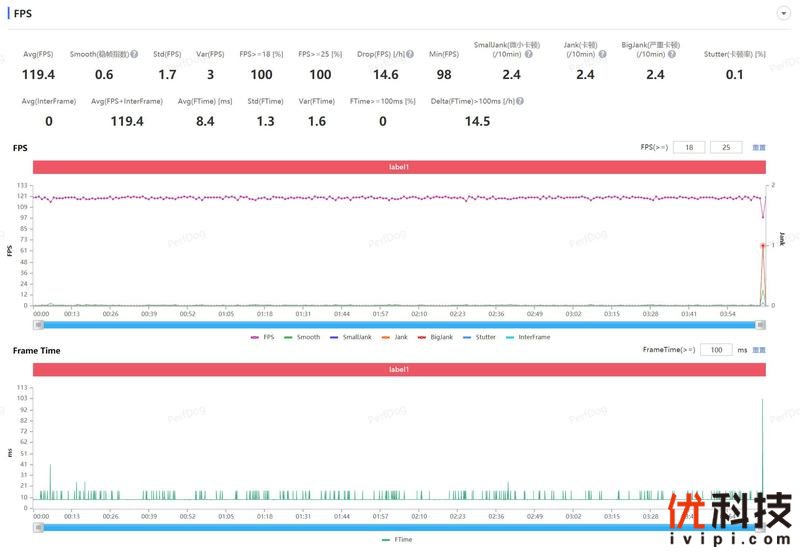800x552 pixels.
Task: Click the Avg(FPS+InterFrame) value 119.4
Action: click(127, 121)
